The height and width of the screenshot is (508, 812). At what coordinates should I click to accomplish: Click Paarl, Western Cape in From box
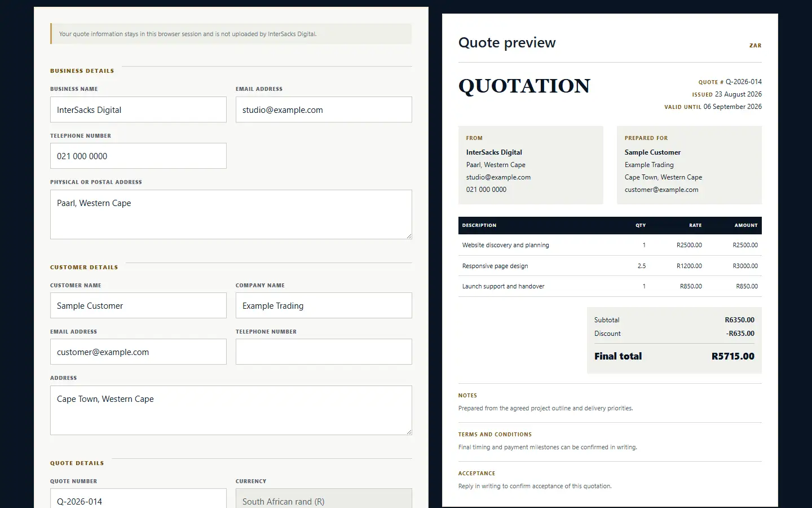pyautogui.click(x=496, y=165)
